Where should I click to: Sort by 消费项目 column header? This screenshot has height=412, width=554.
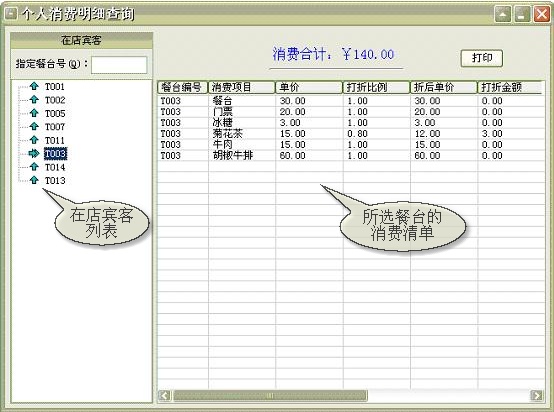click(242, 87)
